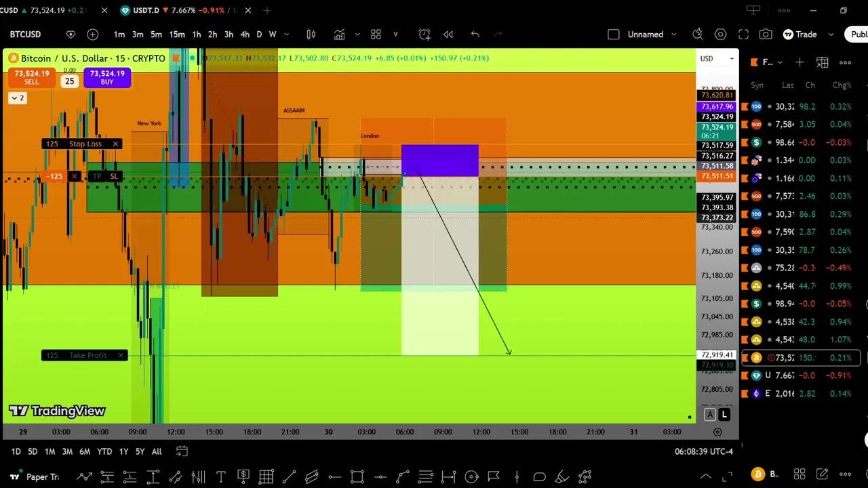Toggle flag on 98.66 watchlist row

coord(745,142)
